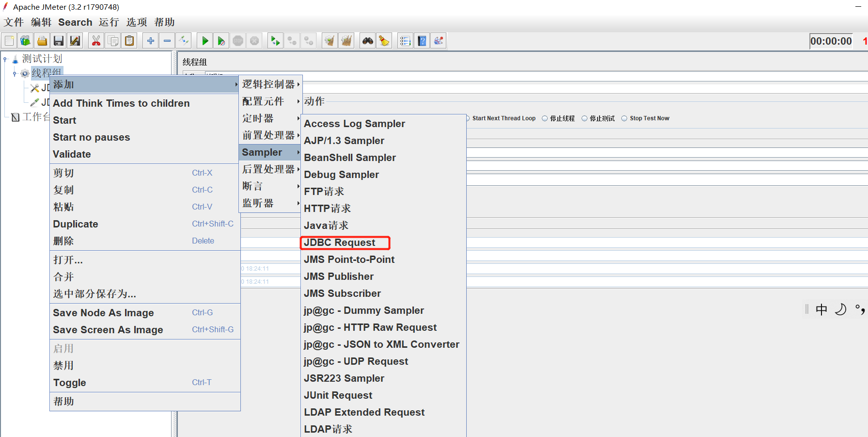The height and width of the screenshot is (437, 868).
Task: Click Toggle in the context menu
Action: (144, 383)
